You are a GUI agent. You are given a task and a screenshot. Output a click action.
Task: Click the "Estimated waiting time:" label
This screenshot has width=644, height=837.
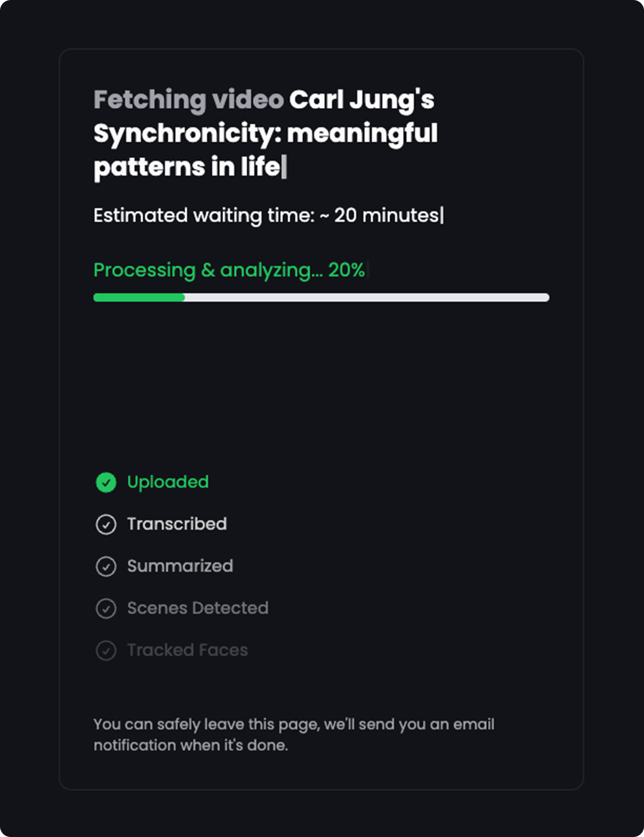point(203,215)
